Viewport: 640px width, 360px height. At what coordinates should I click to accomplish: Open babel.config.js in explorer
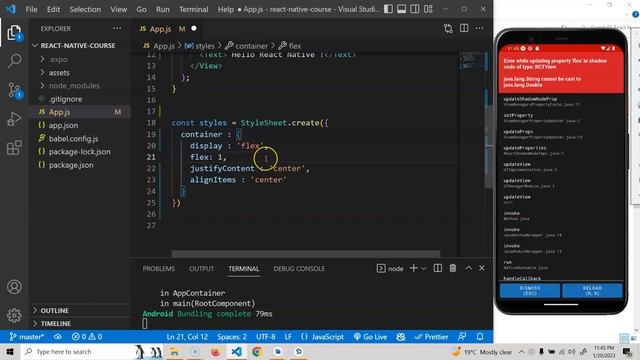click(x=73, y=139)
